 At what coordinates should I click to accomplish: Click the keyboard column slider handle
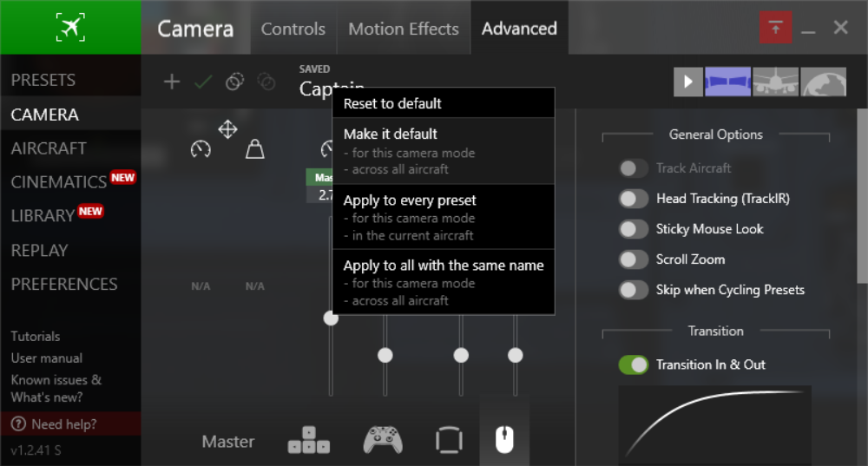point(385,355)
